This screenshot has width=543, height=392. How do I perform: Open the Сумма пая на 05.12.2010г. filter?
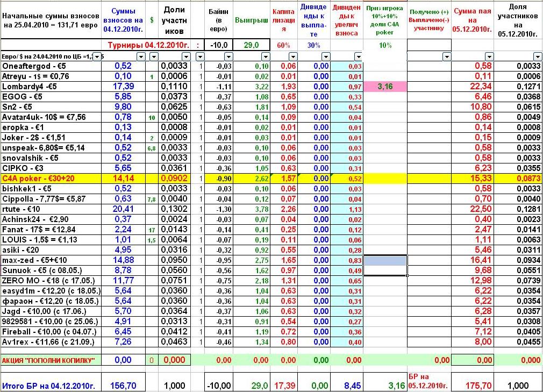click(x=489, y=57)
